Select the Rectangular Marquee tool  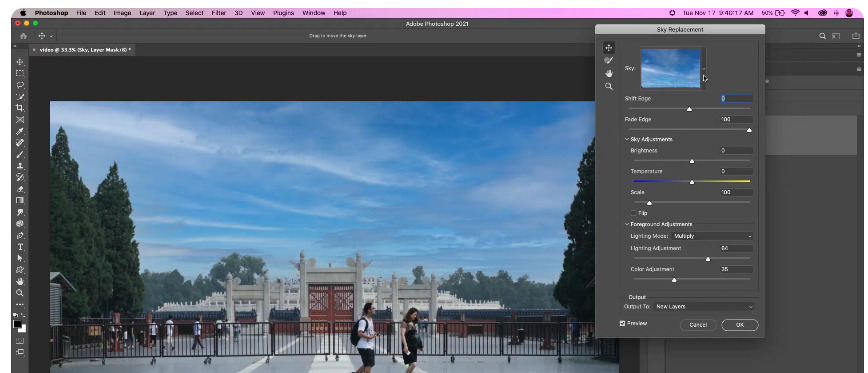[x=20, y=73]
